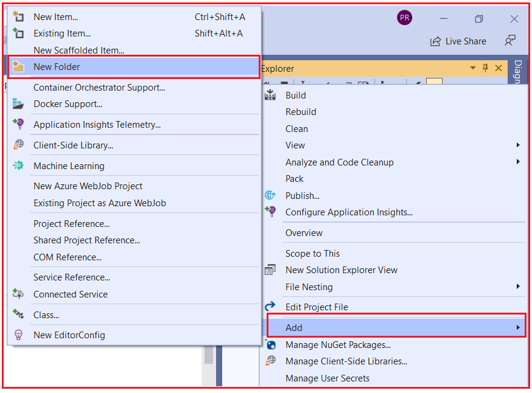Expand the File Nesting submenu
Screen dimensions: 532x393
(x=394, y=287)
